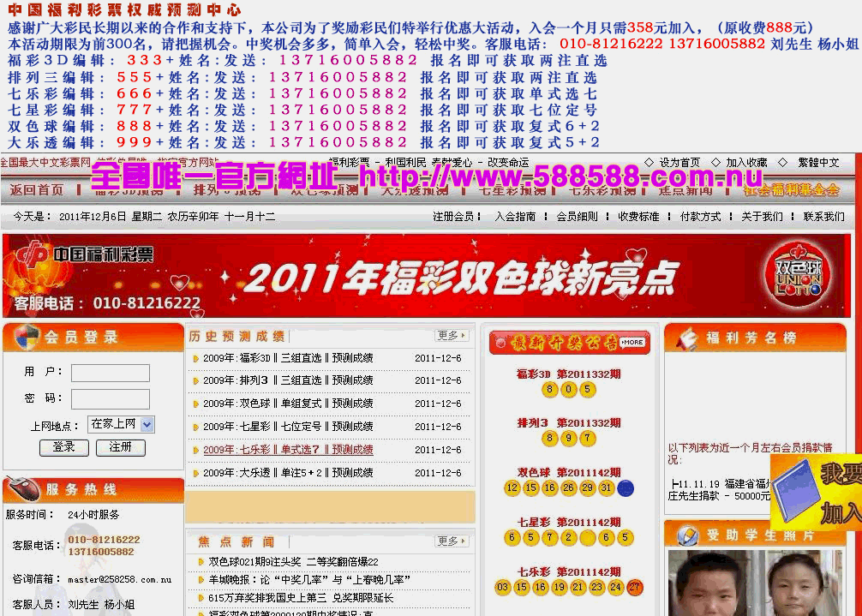
Task: Click the 福建省 donation entry 50000元
Action: (x=719, y=489)
